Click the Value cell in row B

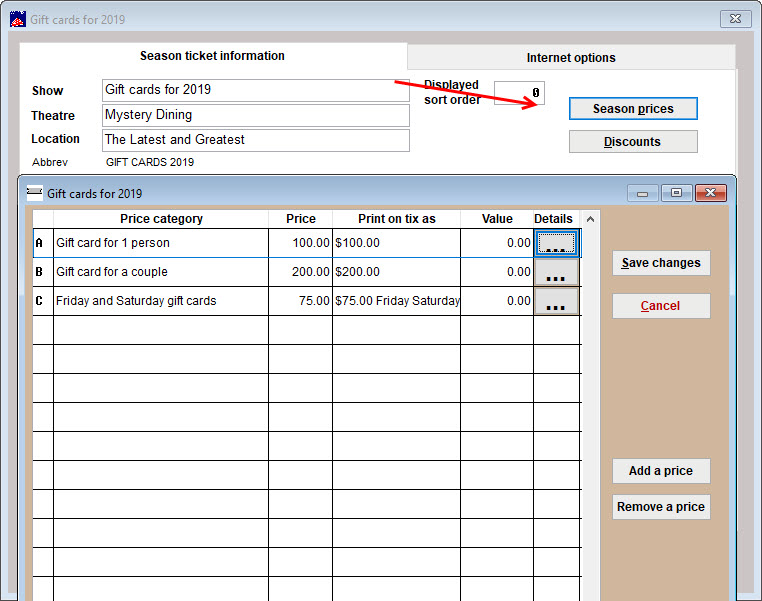(x=497, y=272)
